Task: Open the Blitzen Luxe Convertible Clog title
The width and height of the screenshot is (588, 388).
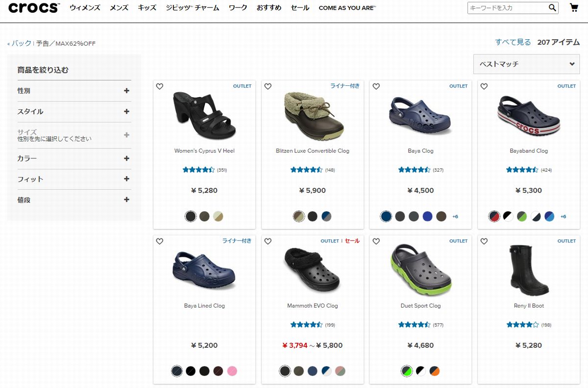Action: tap(313, 151)
